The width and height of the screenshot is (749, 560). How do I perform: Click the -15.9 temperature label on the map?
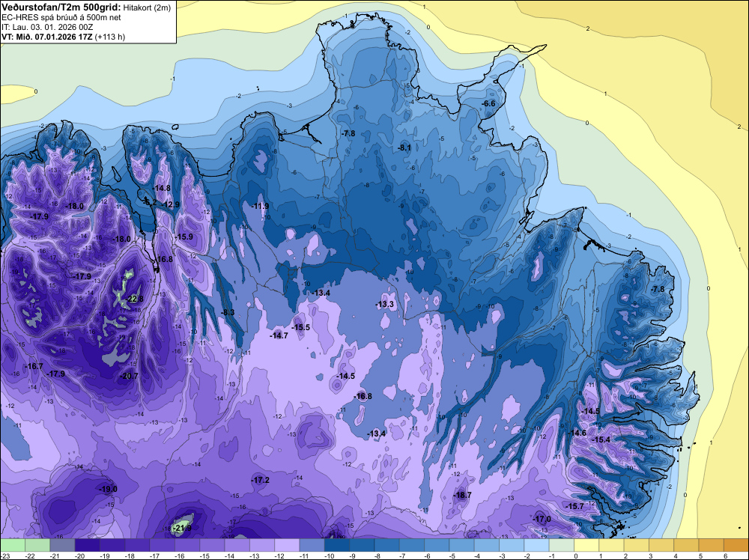[x=184, y=237]
